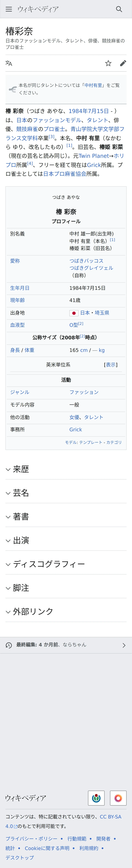This screenshot has height=868, width=132.
Task: Click the search magnifier icon
Action: click(119, 9)
